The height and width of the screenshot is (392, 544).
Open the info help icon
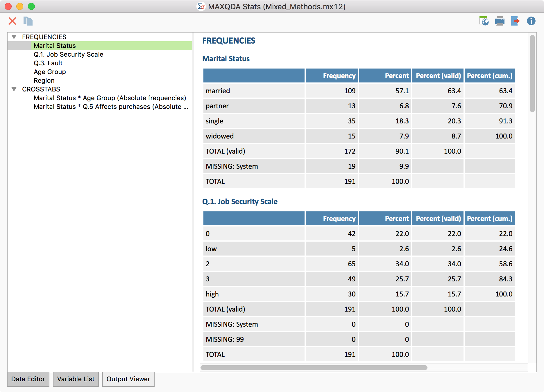click(531, 21)
